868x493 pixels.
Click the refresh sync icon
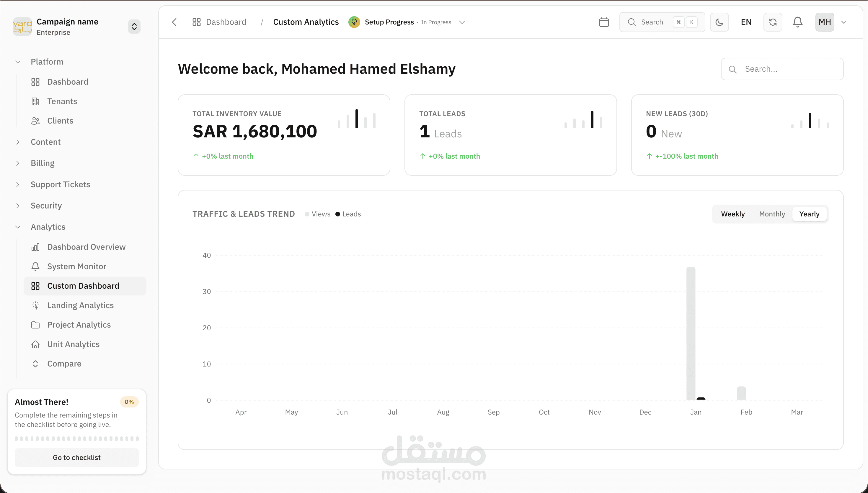pos(772,22)
